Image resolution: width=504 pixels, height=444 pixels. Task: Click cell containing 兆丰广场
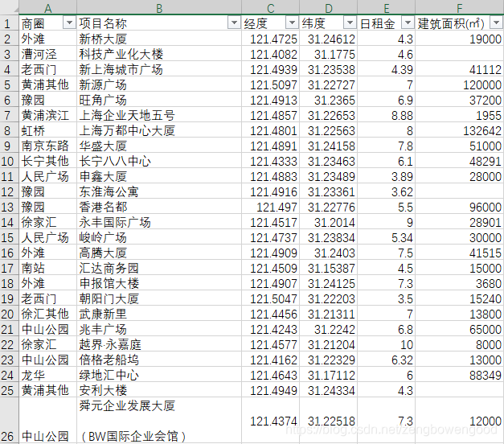tap(159, 329)
